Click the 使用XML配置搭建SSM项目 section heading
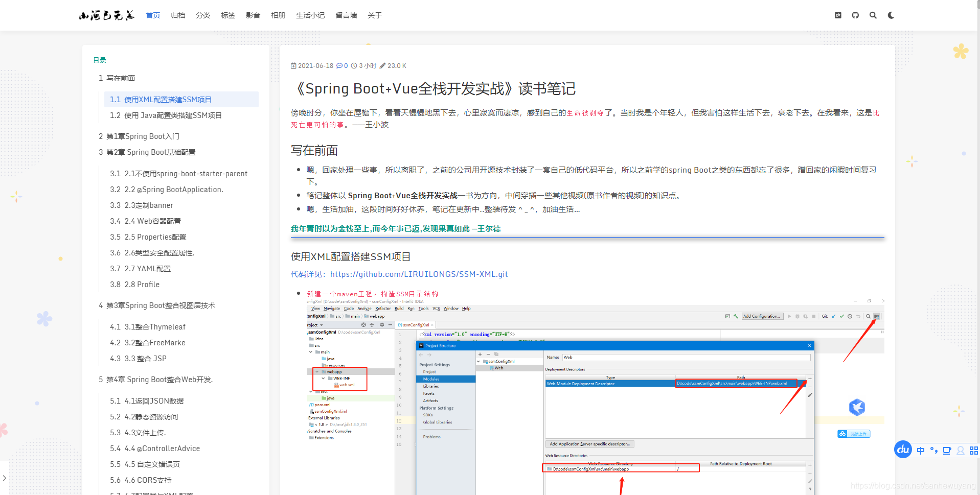Viewport: 980px width, 495px height. click(351, 257)
